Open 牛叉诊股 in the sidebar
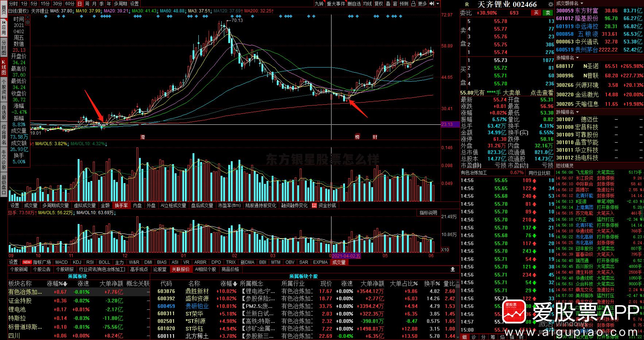The width and height of the screenshot is (644, 340). [x=4, y=160]
